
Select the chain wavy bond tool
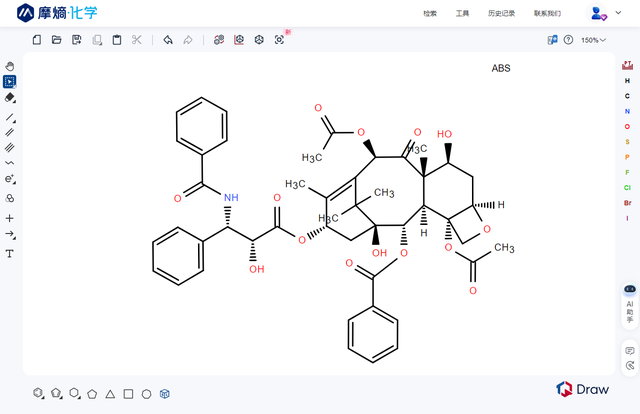9,162
